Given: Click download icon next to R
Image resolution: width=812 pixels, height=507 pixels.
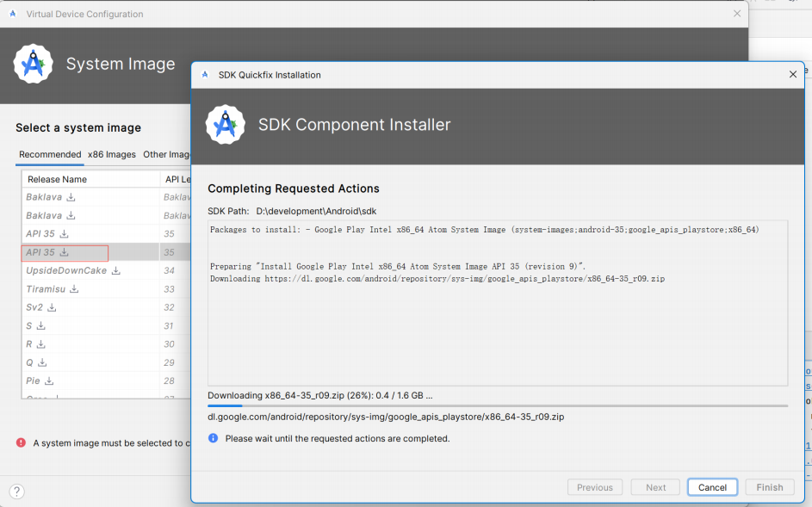Looking at the screenshot, I should (x=41, y=343).
